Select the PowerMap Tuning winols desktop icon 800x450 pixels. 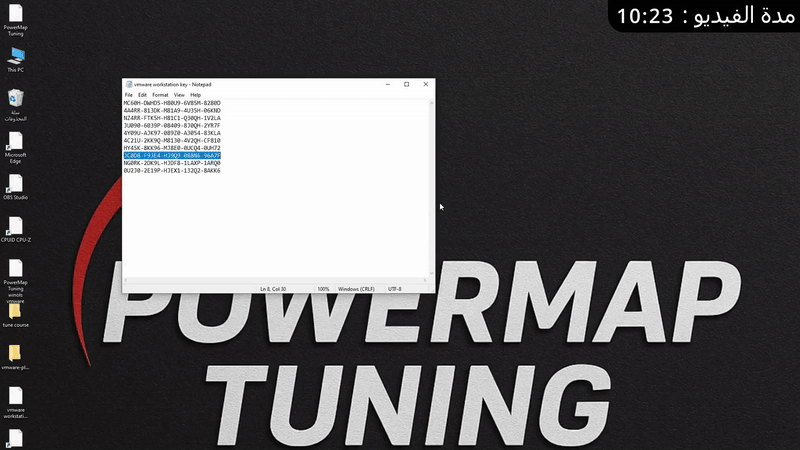15,269
